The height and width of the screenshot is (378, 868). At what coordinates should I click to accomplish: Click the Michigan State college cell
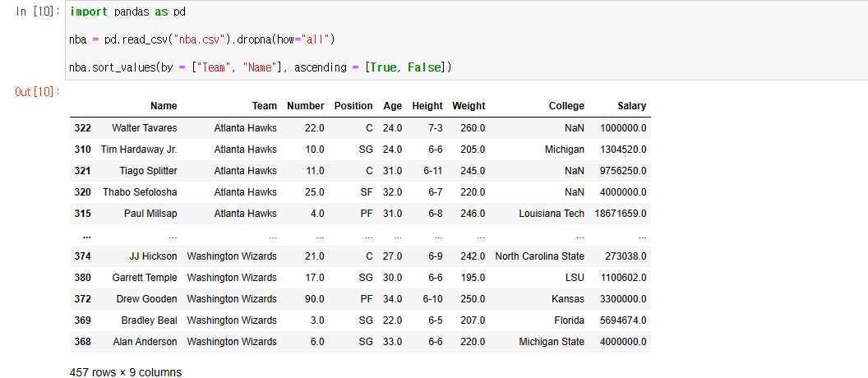(x=552, y=342)
